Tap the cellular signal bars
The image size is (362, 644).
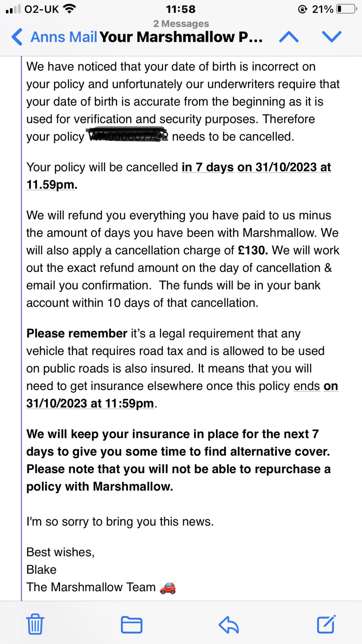[13, 9]
